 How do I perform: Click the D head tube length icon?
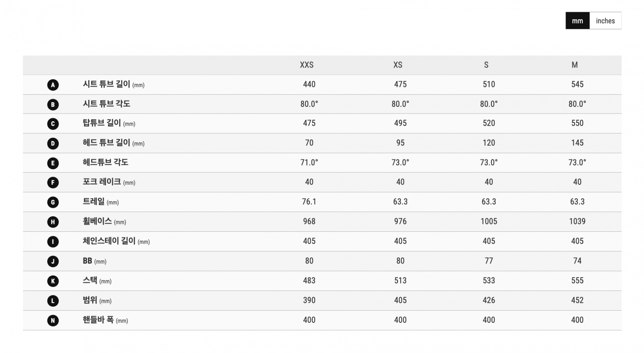point(53,144)
